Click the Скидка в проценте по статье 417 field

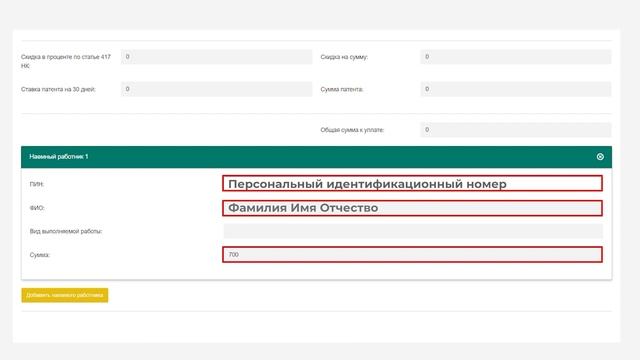pos(216,57)
